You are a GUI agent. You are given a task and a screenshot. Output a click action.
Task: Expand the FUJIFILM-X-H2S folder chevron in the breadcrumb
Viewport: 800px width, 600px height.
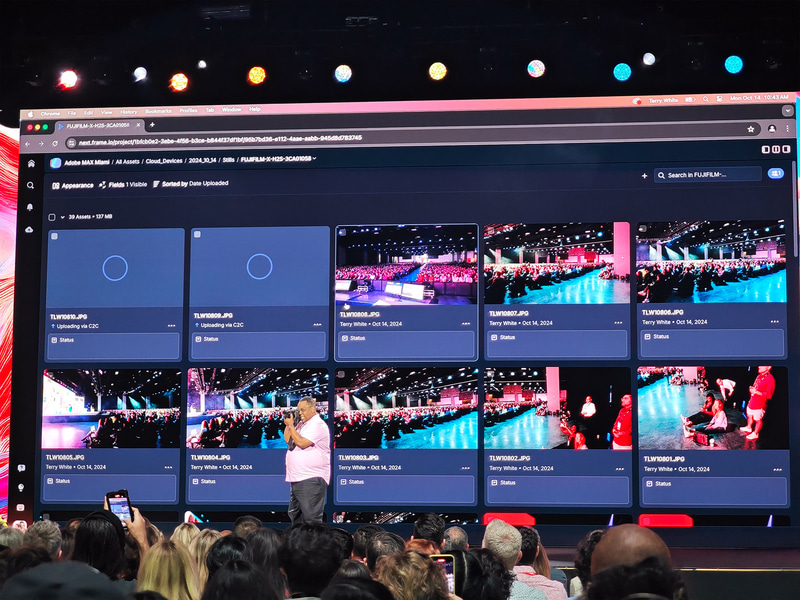[x=314, y=159]
